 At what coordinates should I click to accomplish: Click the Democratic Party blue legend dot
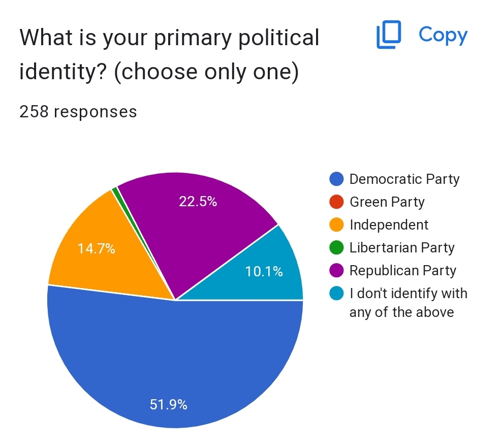[337, 179]
